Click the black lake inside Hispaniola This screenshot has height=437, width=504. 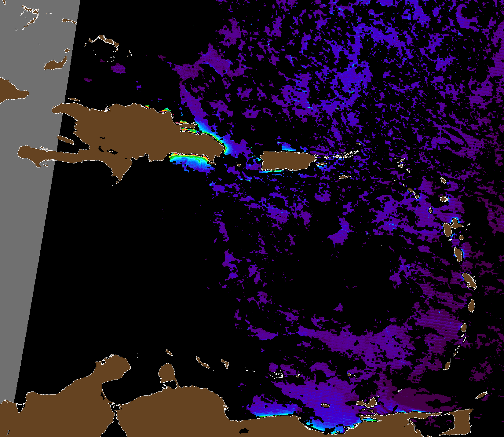pos(112,151)
